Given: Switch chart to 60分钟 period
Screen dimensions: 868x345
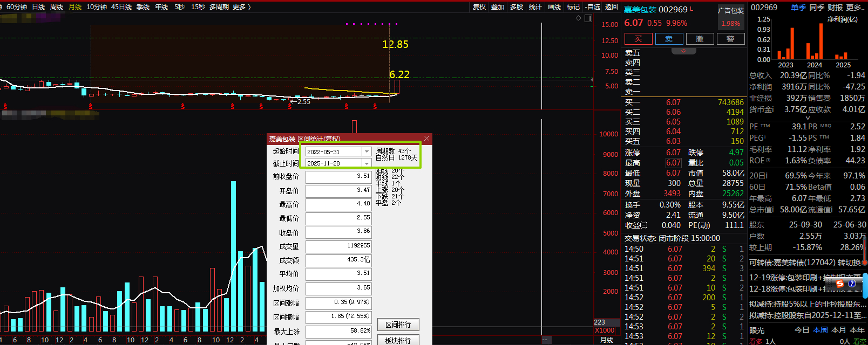Looking at the screenshot, I should pyautogui.click(x=17, y=6).
